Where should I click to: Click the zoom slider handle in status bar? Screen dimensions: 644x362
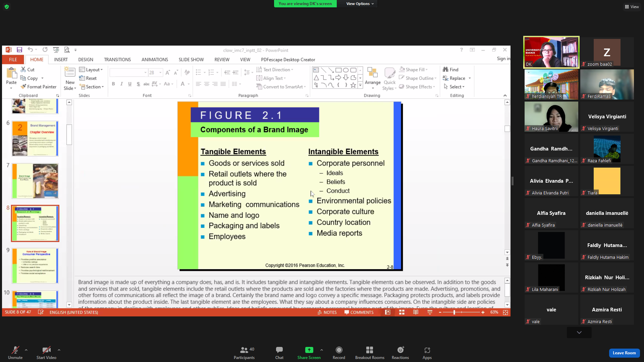click(x=454, y=312)
